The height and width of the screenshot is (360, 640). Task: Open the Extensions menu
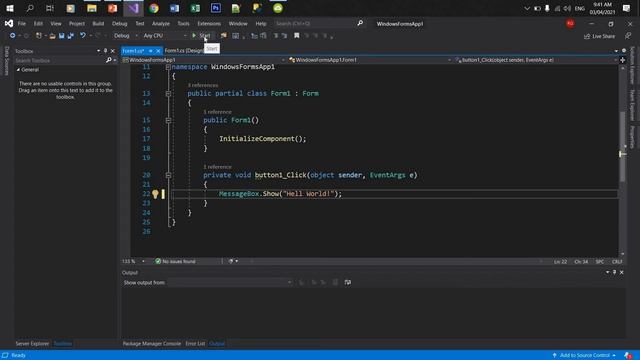(209, 24)
